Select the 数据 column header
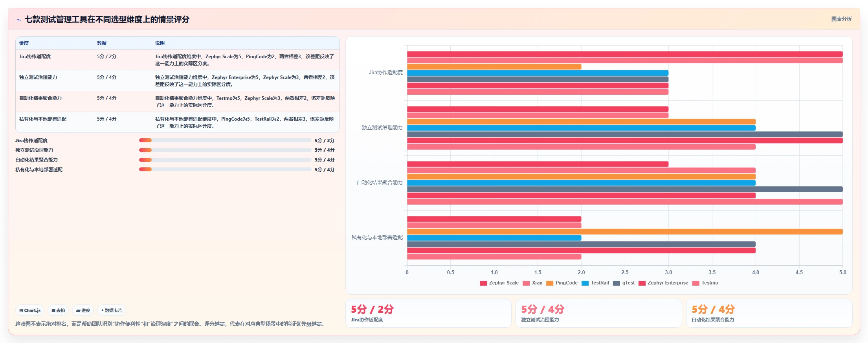 (x=102, y=43)
